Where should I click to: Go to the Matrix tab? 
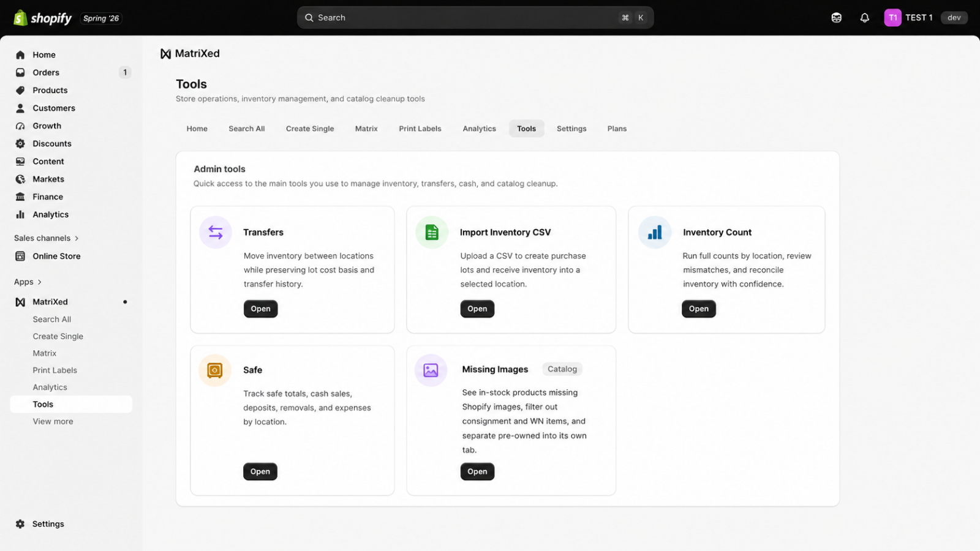coord(366,129)
